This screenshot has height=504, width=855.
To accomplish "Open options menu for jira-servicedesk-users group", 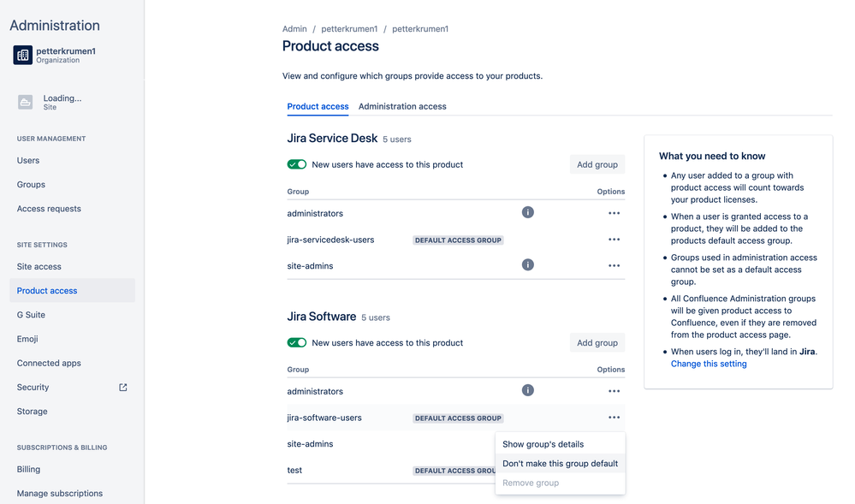I will (x=614, y=240).
